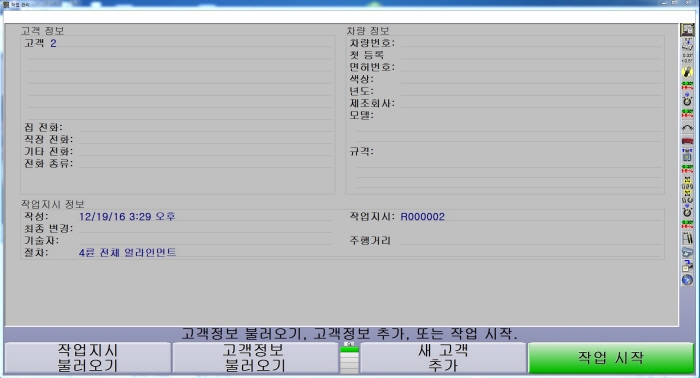Select the steering wheel icon above the lift rack icon
This screenshot has width=700, height=378.
687,211
